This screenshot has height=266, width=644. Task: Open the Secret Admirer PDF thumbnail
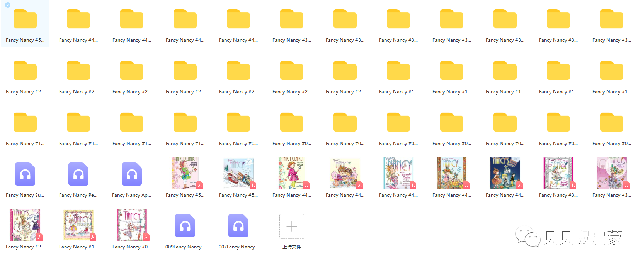click(185, 173)
